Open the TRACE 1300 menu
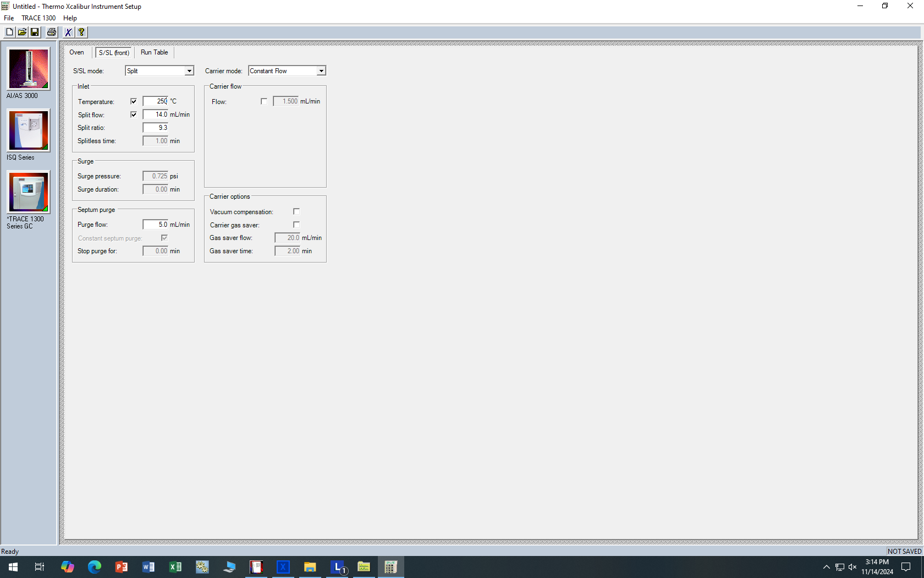The image size is (924, 578). (38, 18)
